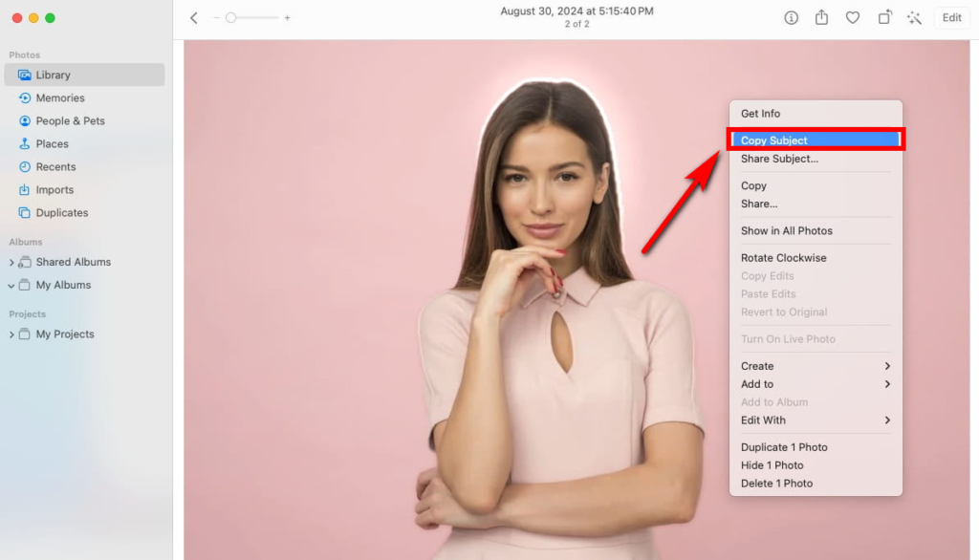Viewport: 979px width, 560px height.
Task: Select the Rotate icon in the toolbar
Action: point(884,17)
